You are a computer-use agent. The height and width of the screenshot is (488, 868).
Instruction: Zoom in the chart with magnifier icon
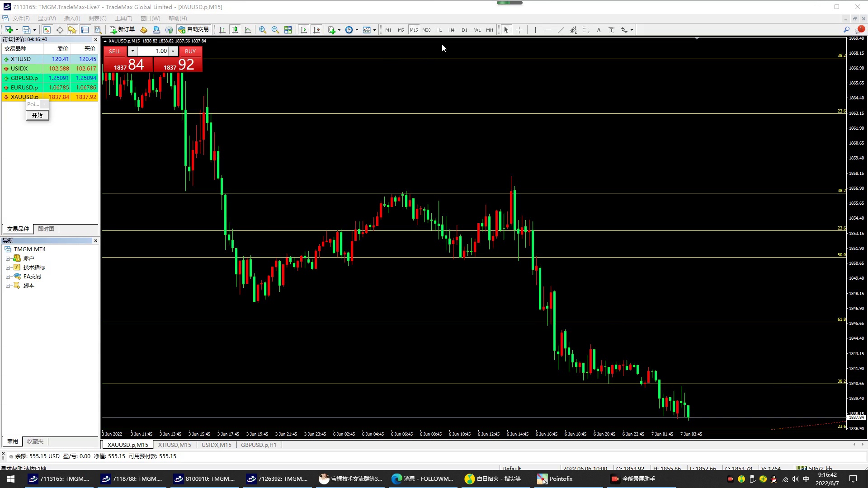pyautogui.click(x=262, y=30)
